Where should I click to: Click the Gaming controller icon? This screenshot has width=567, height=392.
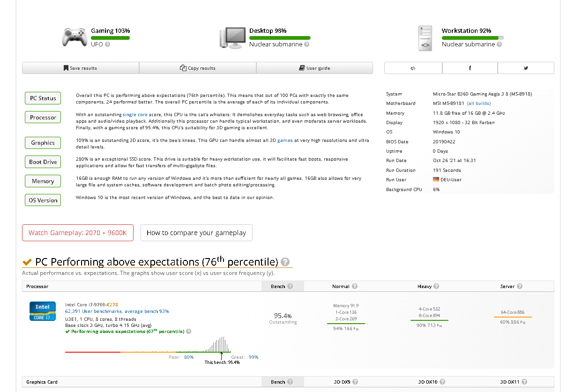tap(75, 37)
